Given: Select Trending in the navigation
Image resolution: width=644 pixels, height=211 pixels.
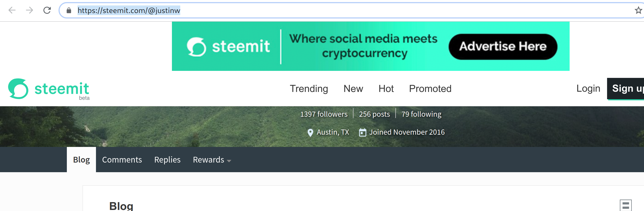Looking at the screenshot, I should coord(309,89).
